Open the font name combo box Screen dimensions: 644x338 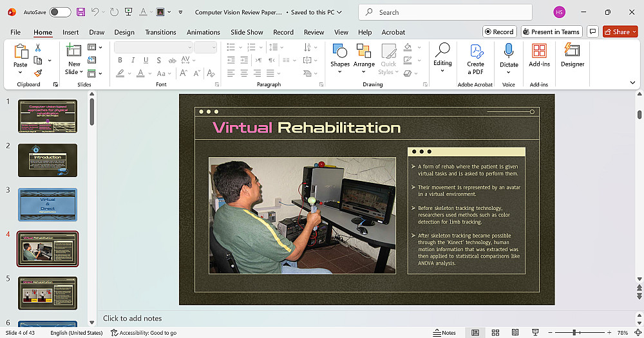click(x=153, y=47)
